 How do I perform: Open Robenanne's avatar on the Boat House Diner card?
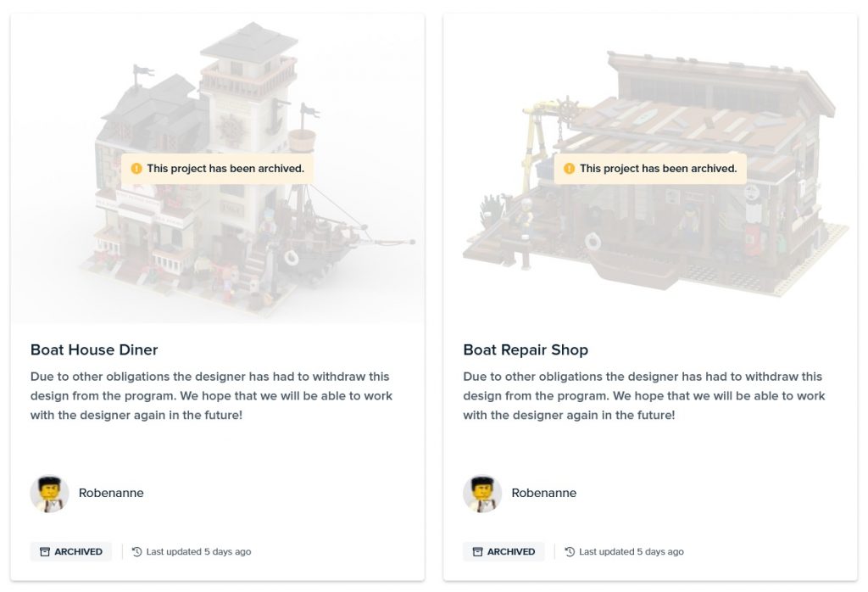49,493
